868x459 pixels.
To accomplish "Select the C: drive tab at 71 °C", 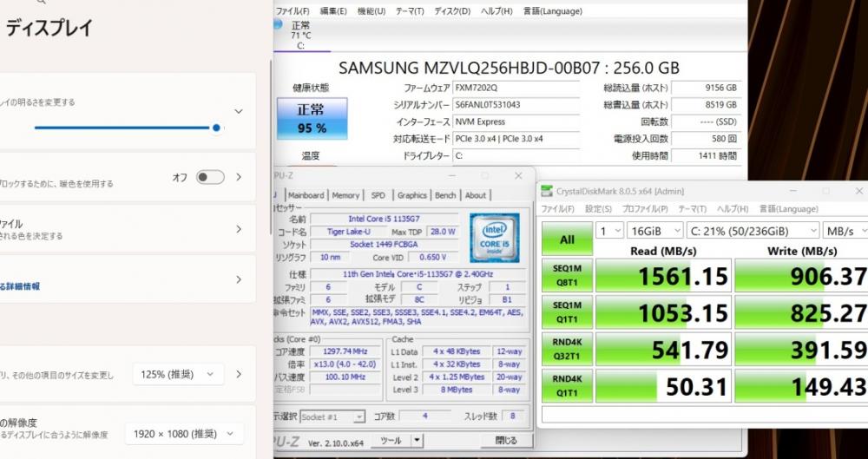I will tap(300, 36).
